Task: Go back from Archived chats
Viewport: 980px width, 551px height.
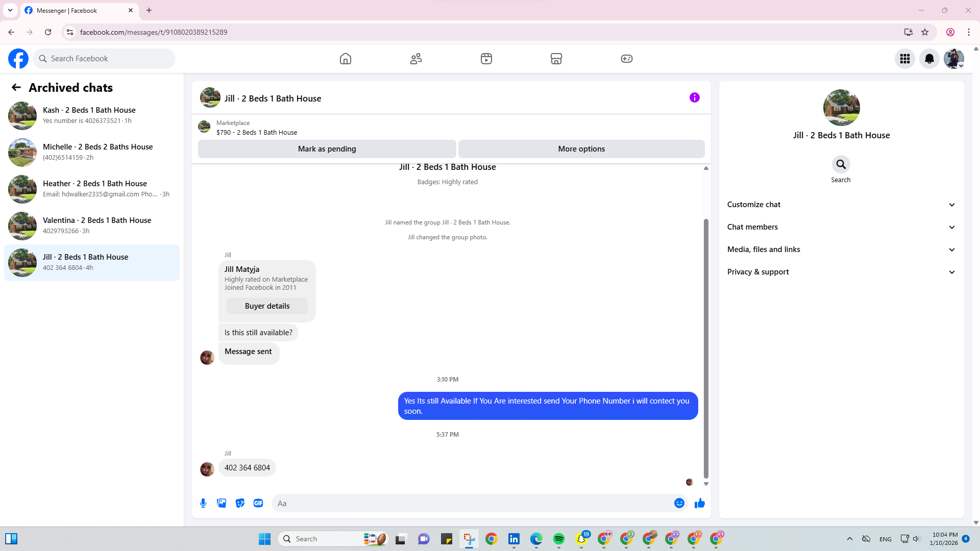Action: (x=16, y=87)
